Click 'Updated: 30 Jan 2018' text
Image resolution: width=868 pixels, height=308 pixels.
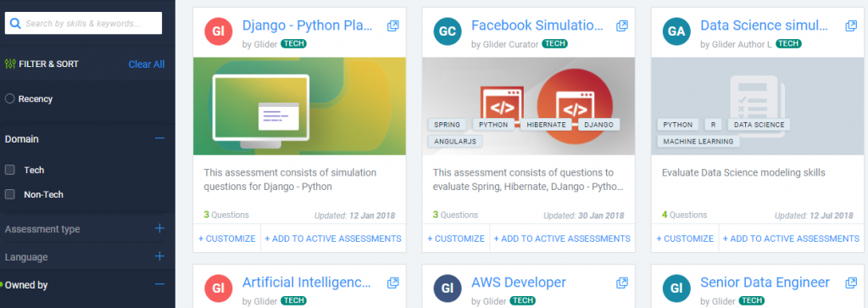[x=583, y=216]
